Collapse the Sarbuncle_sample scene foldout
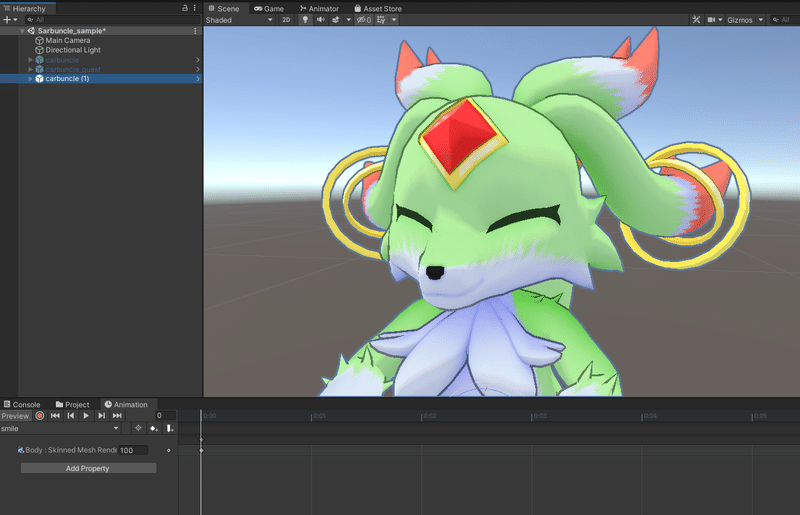 (x=22, y=31)
